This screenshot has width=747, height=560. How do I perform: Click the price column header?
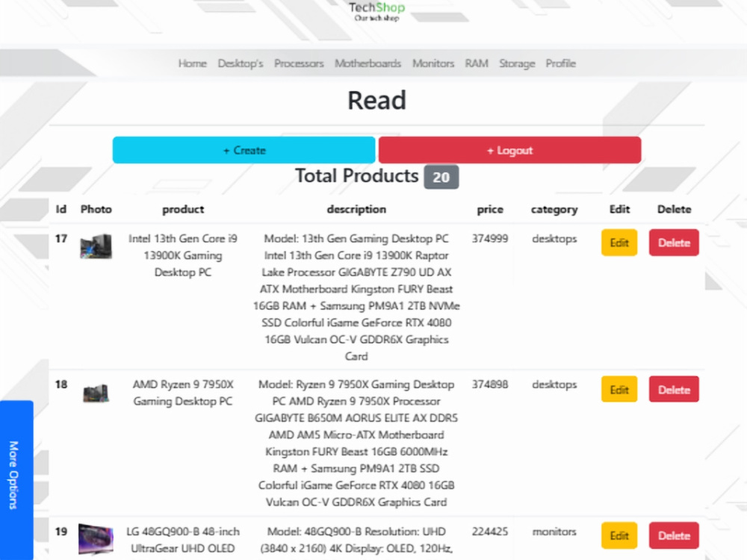[490, 210]
